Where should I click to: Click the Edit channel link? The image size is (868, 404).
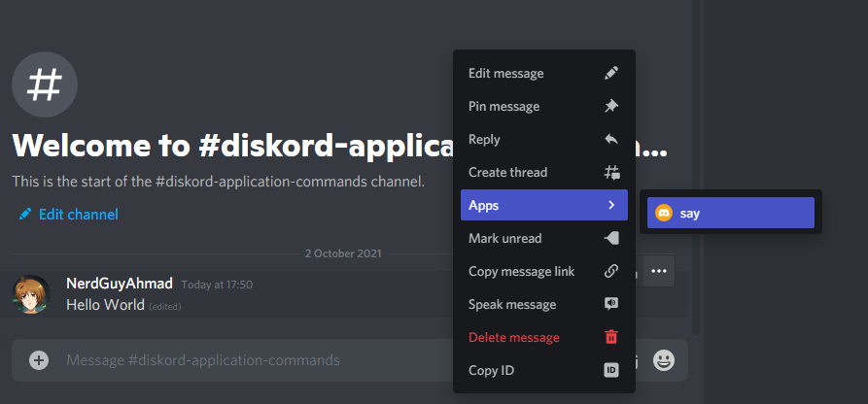point(78,215)
